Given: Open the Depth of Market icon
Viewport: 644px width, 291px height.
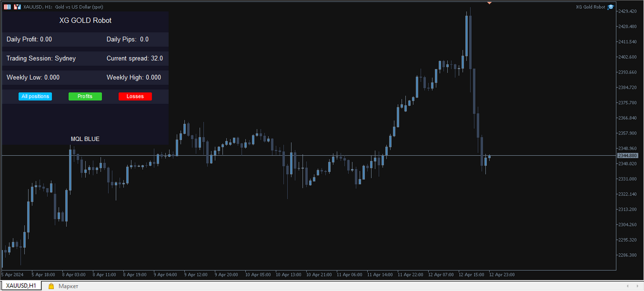Looking at the screenshot, I should tap(7, 7).
